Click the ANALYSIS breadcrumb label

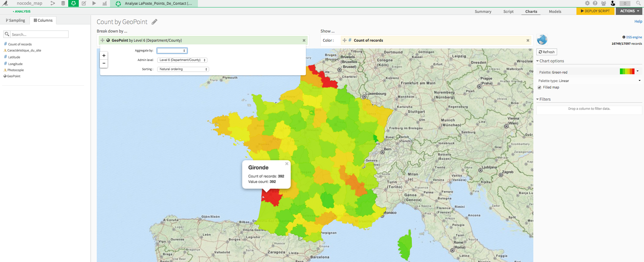pyautogui.click(x=22, y=12)
